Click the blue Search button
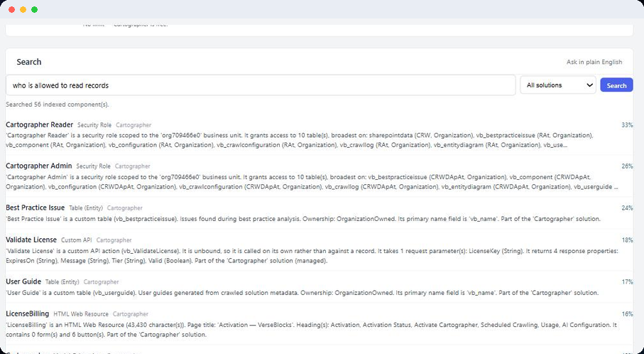Screen dimensions: 644x354 (616, 85)
